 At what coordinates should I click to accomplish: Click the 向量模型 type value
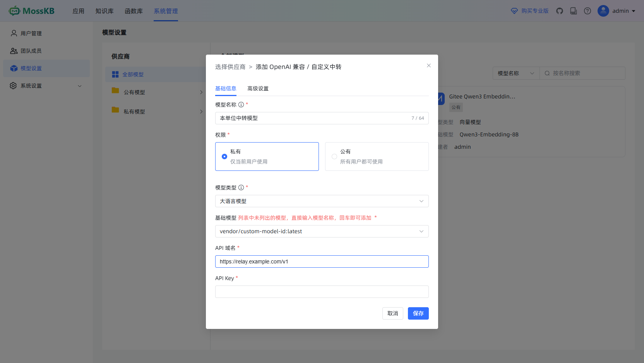point(470,122)
